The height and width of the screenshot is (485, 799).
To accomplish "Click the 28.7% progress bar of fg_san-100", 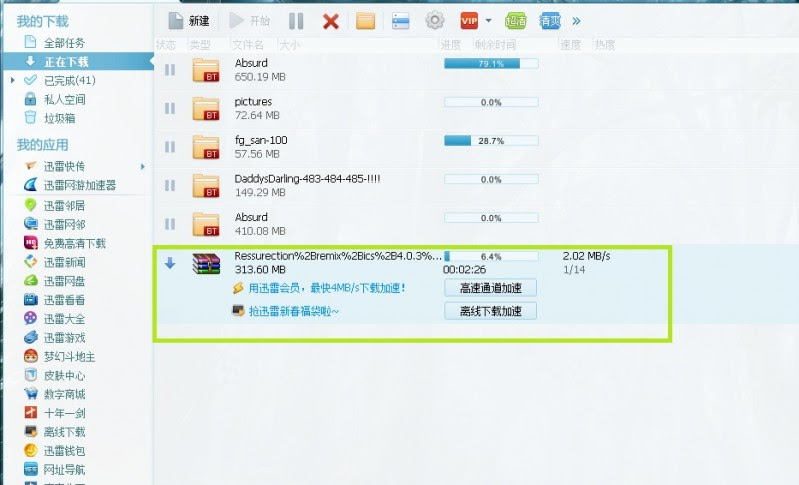I will 491,141.
